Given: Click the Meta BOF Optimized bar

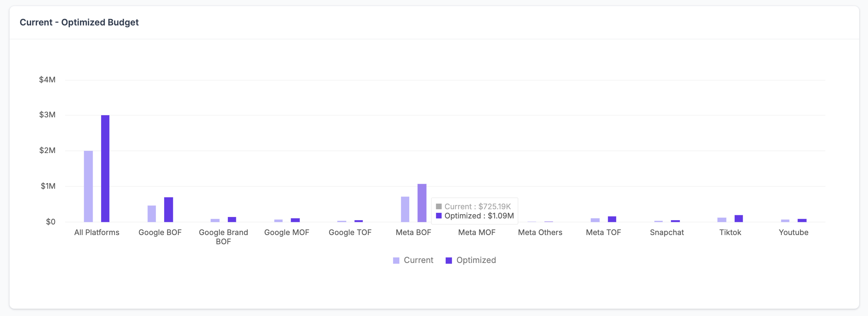Looking at the screenshot, I should click(422, 203).
